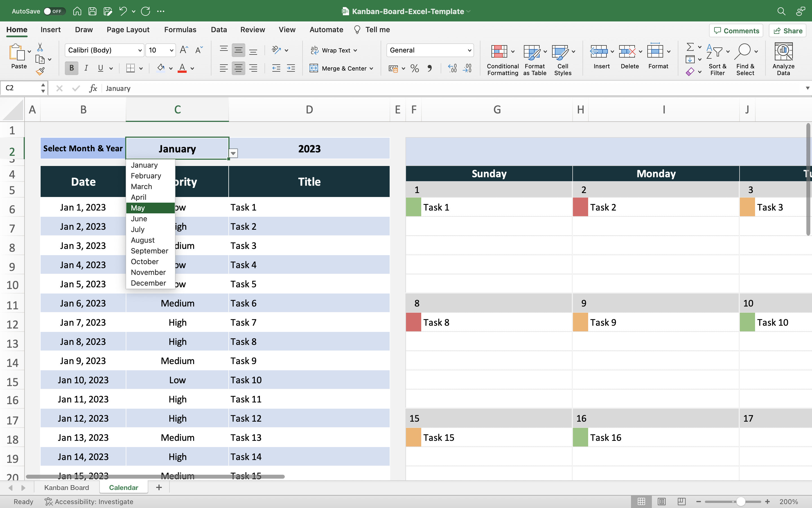Open the Kanban Board sheet tab
The width and height of the screenshot is (812, 508).
click(x=67, y=487)
